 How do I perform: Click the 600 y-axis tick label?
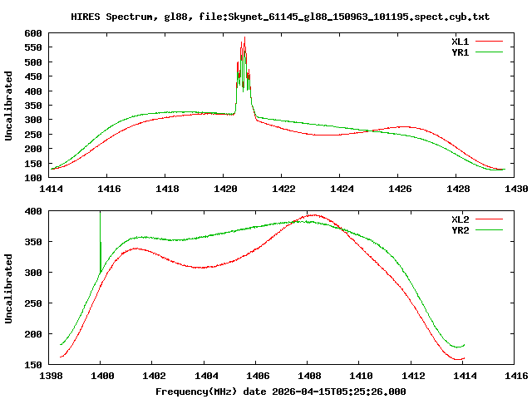[33, 33]
